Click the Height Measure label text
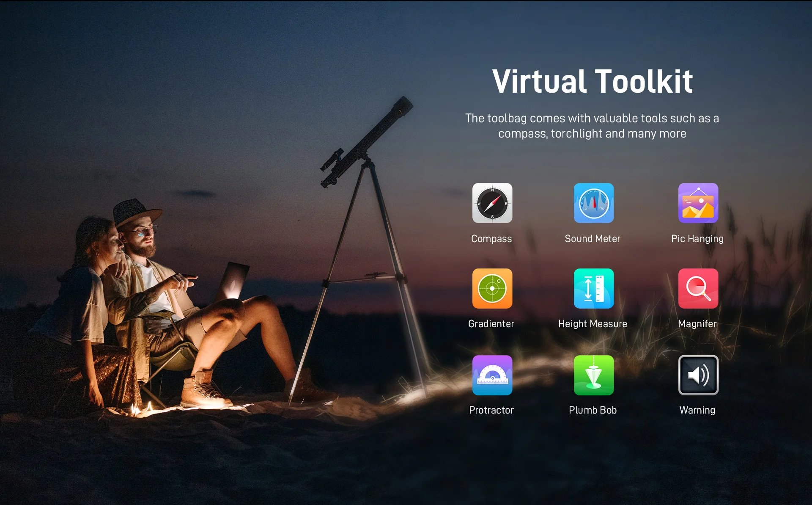This screenshot has width=812, height=505. tap(593, 324)
